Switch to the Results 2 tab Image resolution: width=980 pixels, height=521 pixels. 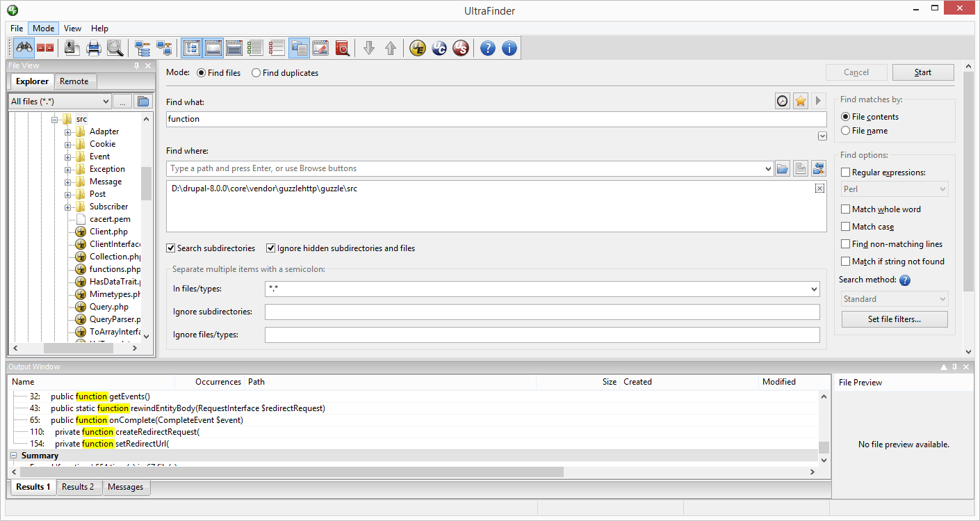[x=78, y=487]
